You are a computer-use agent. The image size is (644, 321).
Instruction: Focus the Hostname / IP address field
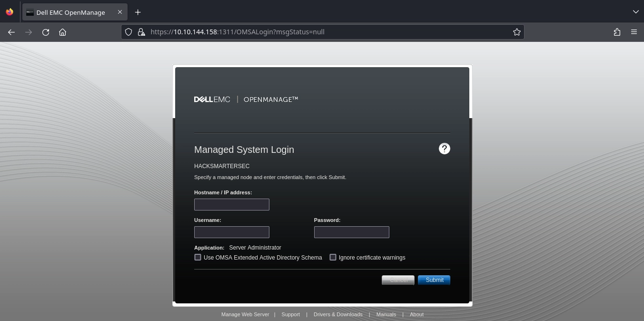[x=232, y=204]
